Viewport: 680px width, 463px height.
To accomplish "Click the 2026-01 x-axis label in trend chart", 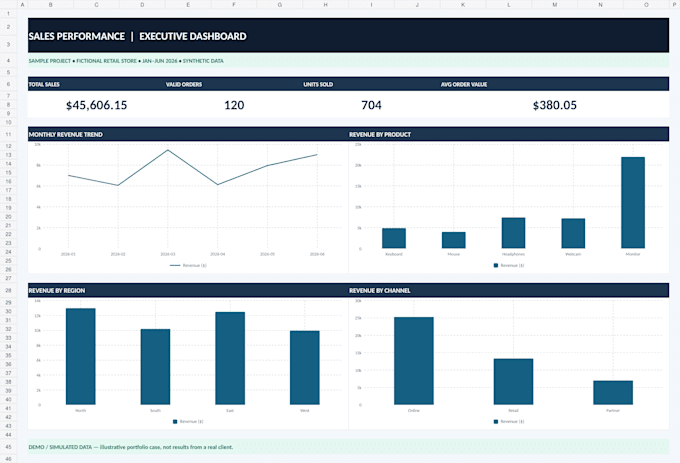I will pyautogui.click(x=68, y=254).
